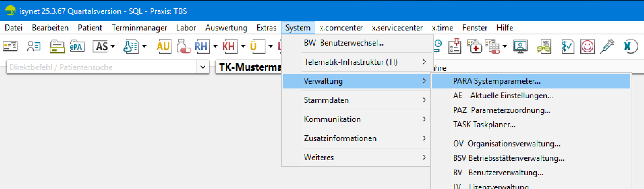Expand the patient search combo box arrow
Screen dimensions: 644x189
click(x=203, y=67)
